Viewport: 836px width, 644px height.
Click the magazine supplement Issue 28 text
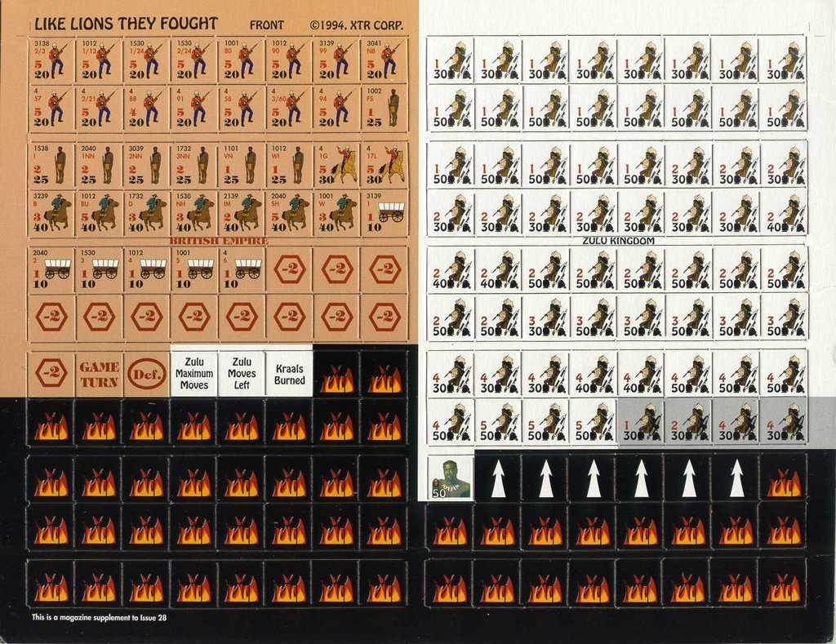point(99,618)
